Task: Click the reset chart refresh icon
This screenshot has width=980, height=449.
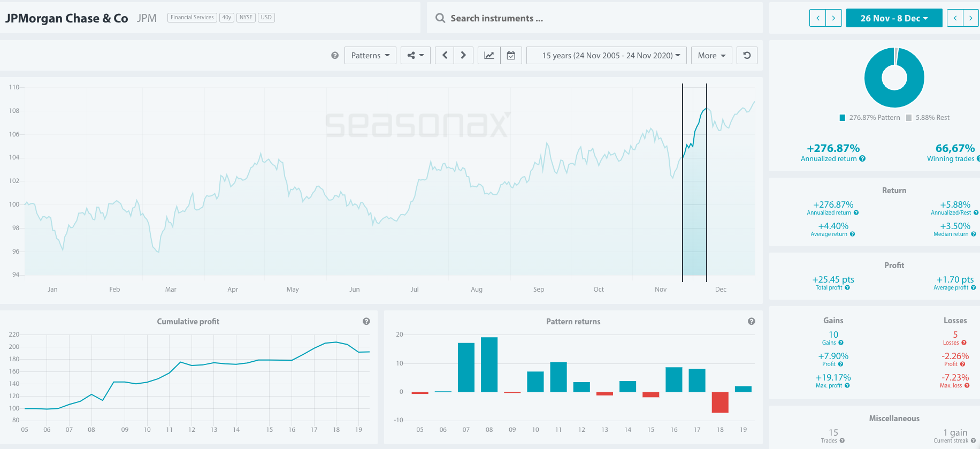Action: tap(747, 55)
